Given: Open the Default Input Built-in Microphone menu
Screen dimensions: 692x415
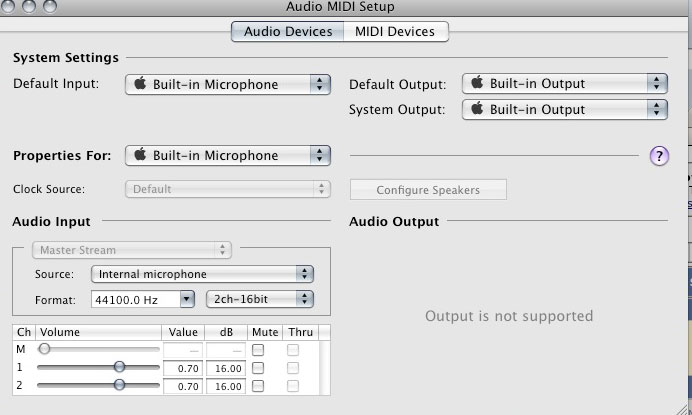Looking at the screenshot, I should pos(228,84).
